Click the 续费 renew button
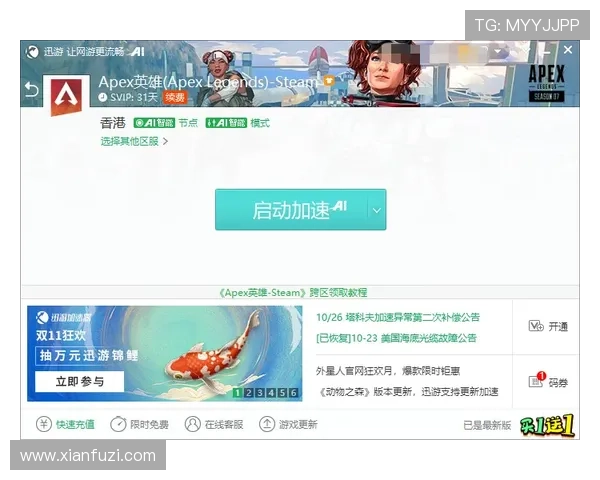This screenshot has width=600, height=480. coord(175,97)
